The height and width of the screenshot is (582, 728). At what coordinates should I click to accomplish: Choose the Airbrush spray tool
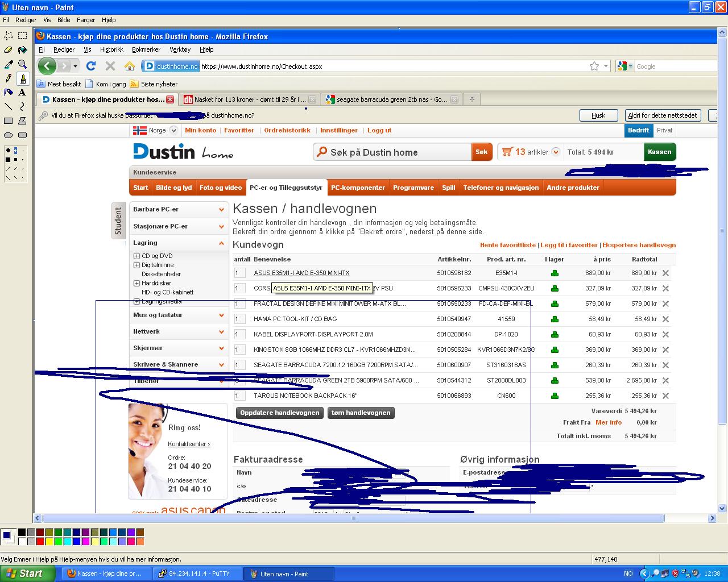click(x=9, y=92)
